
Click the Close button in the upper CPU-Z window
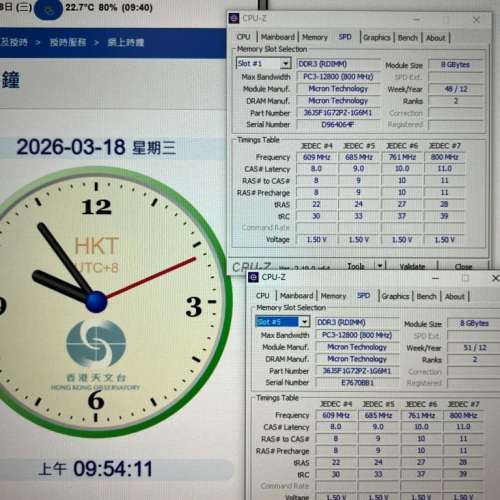coord(463,267)
